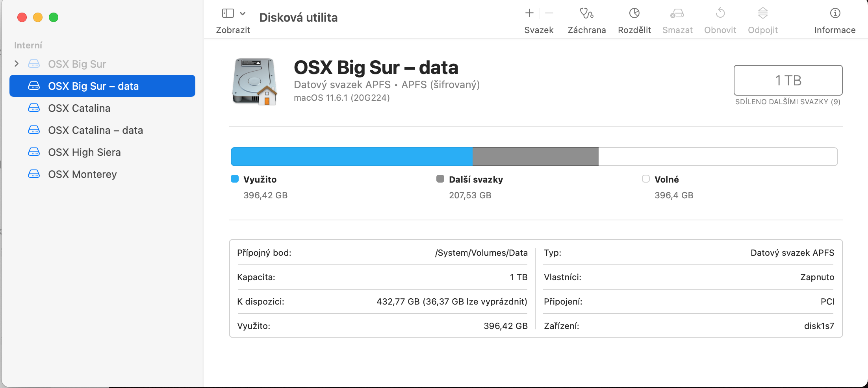The height and width of the screenshot is (388, 868).
Task: Select the OSX High Siera volume
Action: tap(84, 152)
